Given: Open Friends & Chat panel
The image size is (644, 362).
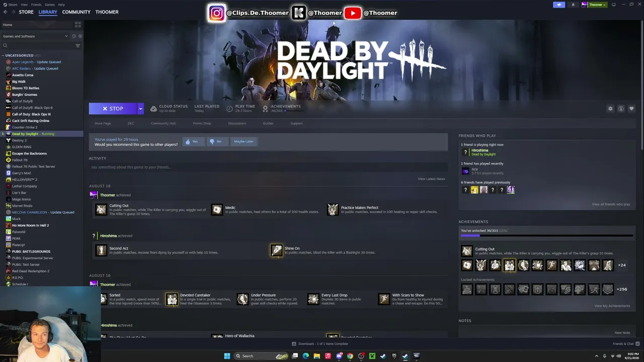Looking at the screenshot, I should 625,344.
